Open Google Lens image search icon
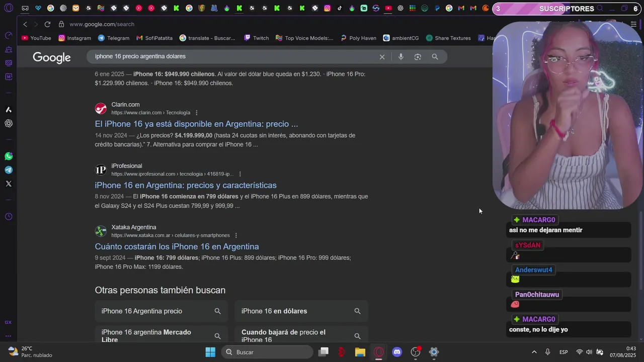Screen dimensions: 644x362 point(418,57)
